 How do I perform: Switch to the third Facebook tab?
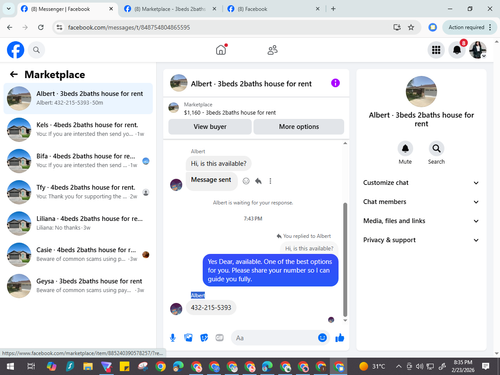[x=273, y=9]
